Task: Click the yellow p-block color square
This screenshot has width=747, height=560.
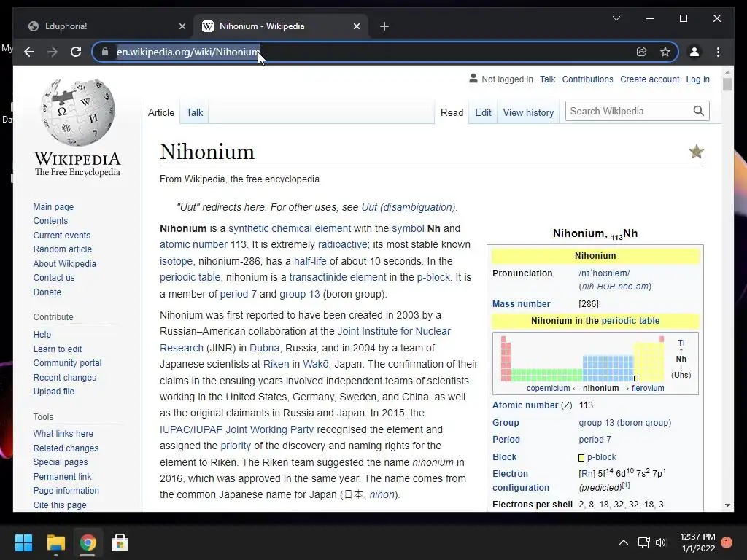Action: tap(581, 458)
